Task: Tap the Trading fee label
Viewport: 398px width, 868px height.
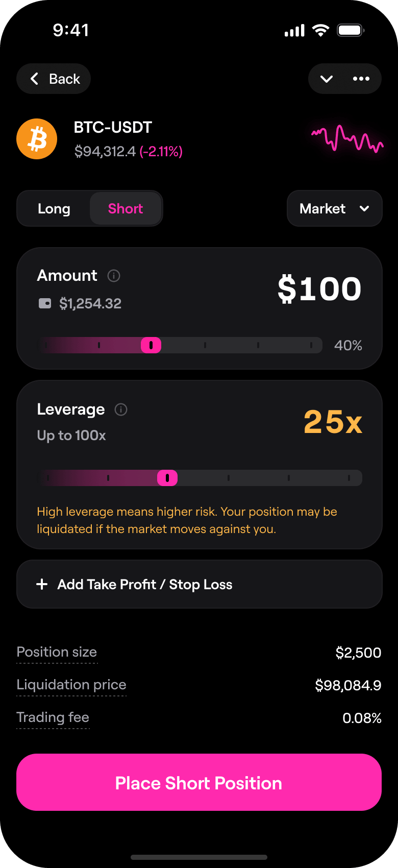Action: [53, 717]
